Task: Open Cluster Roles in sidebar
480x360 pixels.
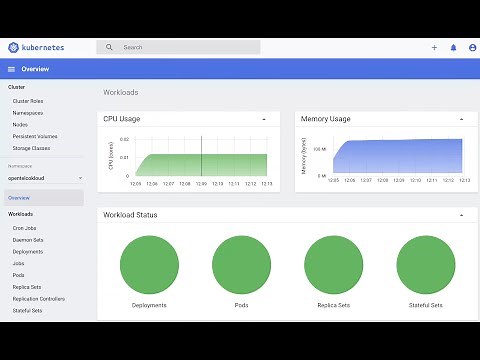Action: (28, 101)
